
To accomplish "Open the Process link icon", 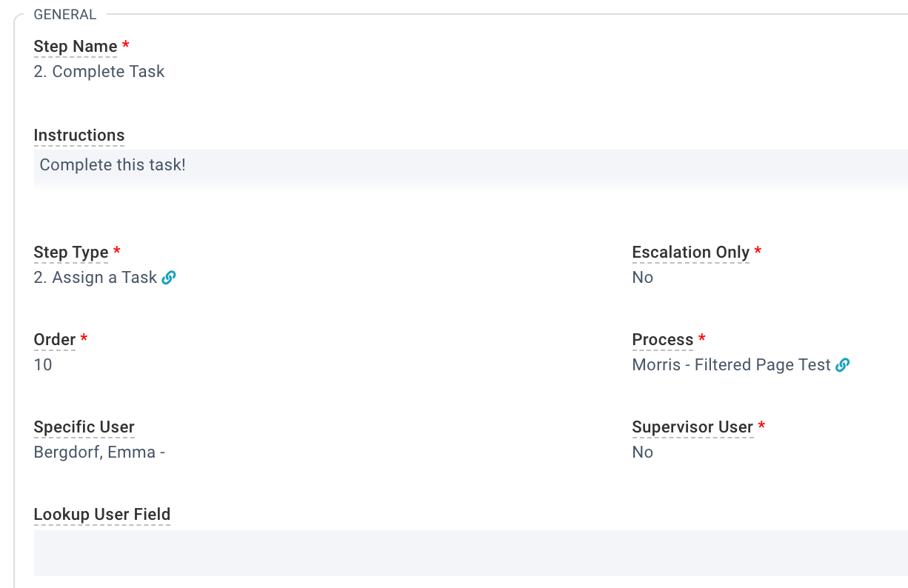I will tap(842, 365).
